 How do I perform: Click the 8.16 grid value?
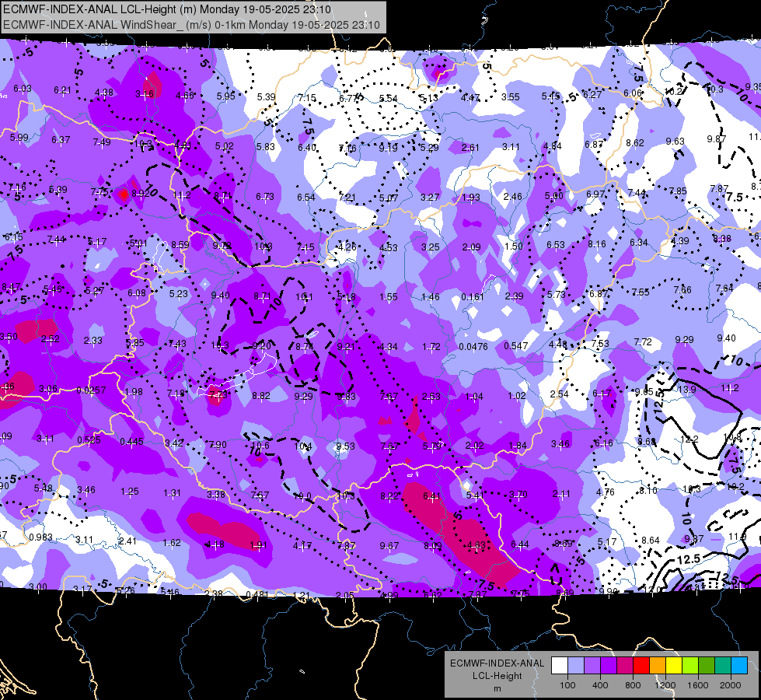(x=597, y=244)
